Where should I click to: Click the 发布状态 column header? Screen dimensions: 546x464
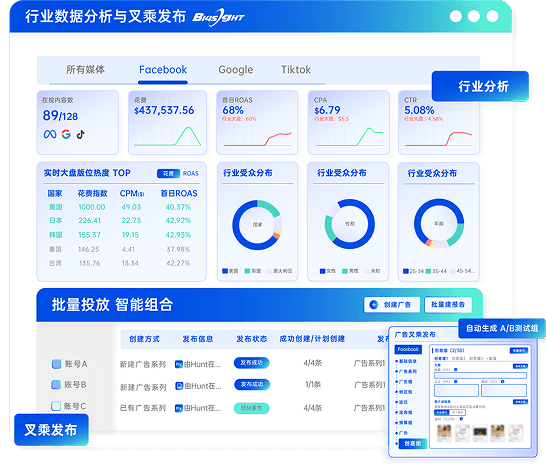coord(251,339)
